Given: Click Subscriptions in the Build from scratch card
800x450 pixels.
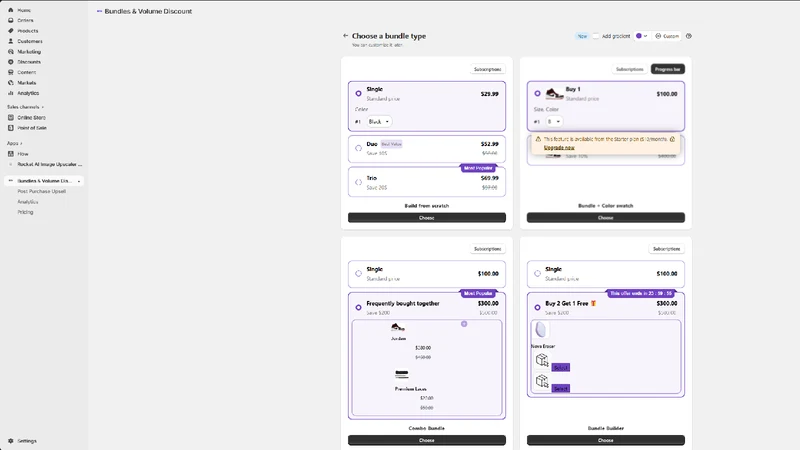Looking at the screenshot, I should tap(487, 69).
